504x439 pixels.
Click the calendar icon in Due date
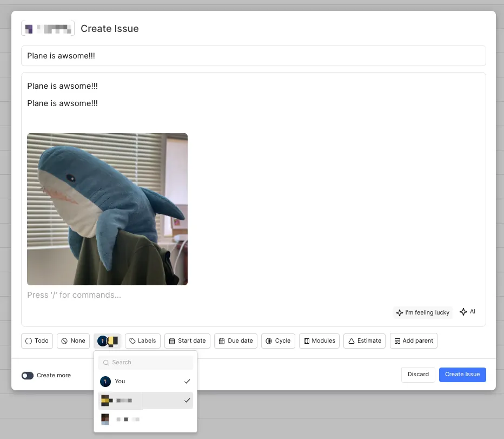point(222,341)
